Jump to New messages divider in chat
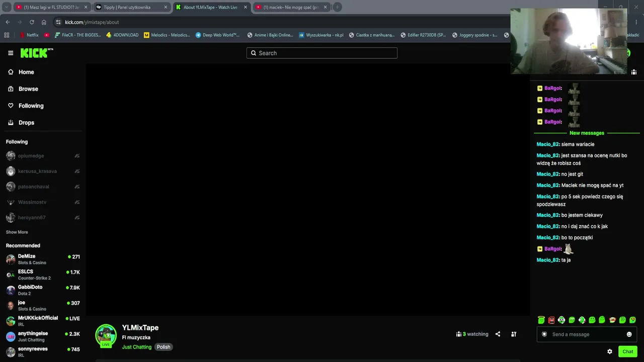Image resolution: width=644 pixels, height=362 pixels. point(587,133)
